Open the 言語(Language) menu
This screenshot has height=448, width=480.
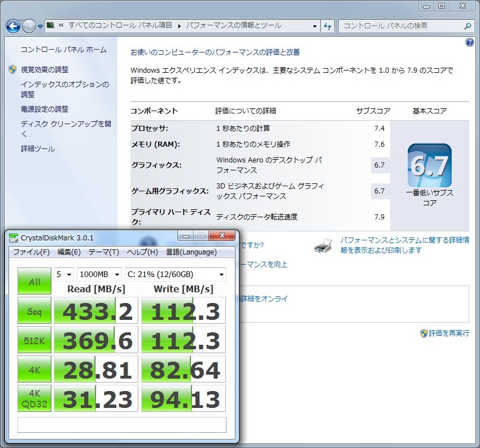pos(191,252)
